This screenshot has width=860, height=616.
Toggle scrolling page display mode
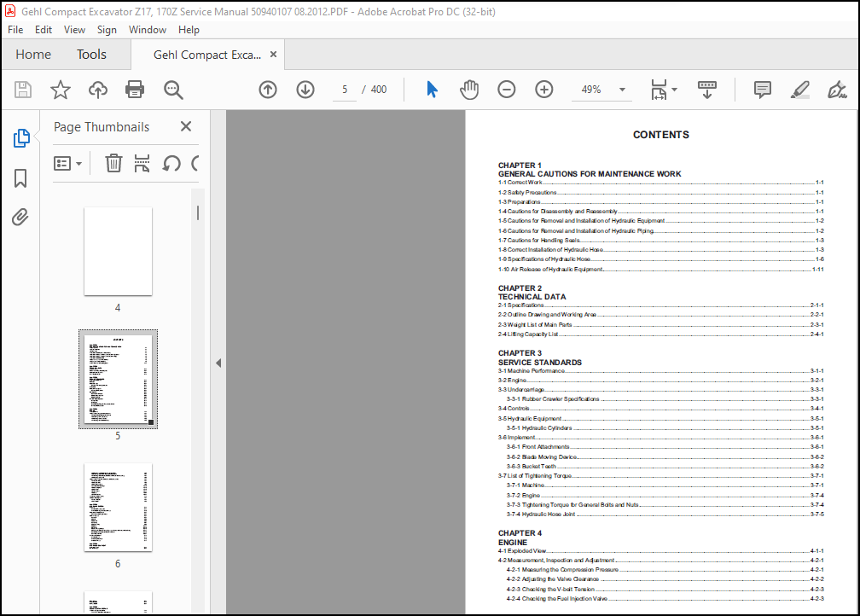707,90
